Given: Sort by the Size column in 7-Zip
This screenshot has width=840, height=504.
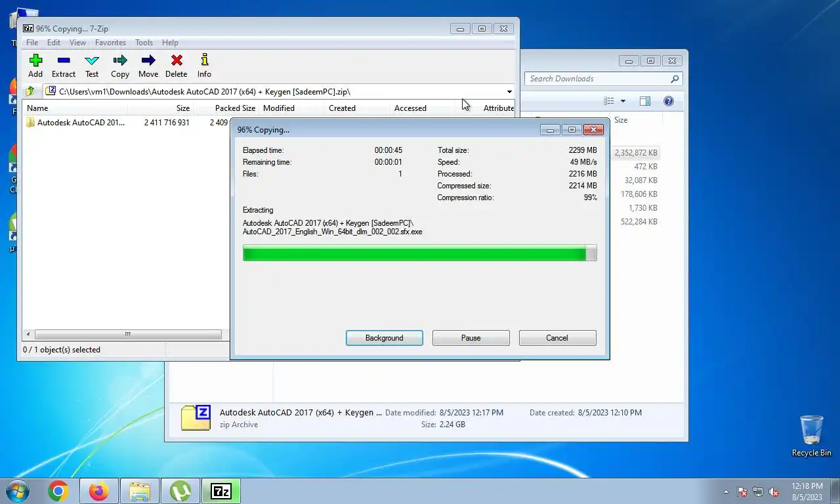Looking at the screenshot, I should point(161,108).
